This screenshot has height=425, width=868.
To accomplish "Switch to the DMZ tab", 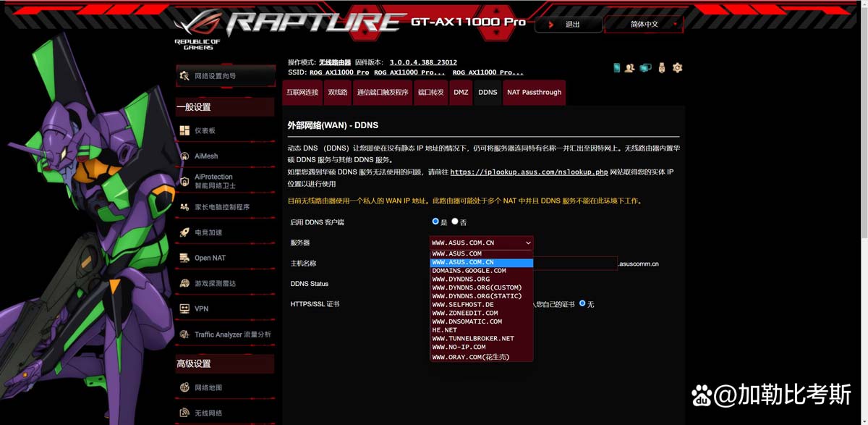I will [461, 93].
